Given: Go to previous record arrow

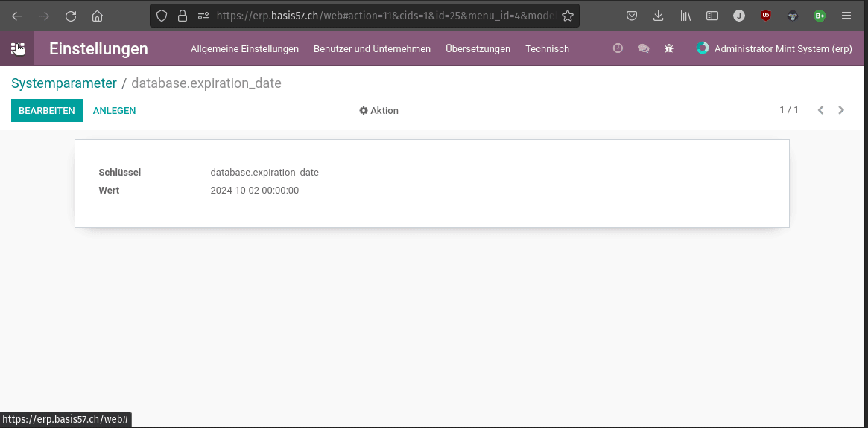Looking at the screenshot, I should tap(821, 110).
